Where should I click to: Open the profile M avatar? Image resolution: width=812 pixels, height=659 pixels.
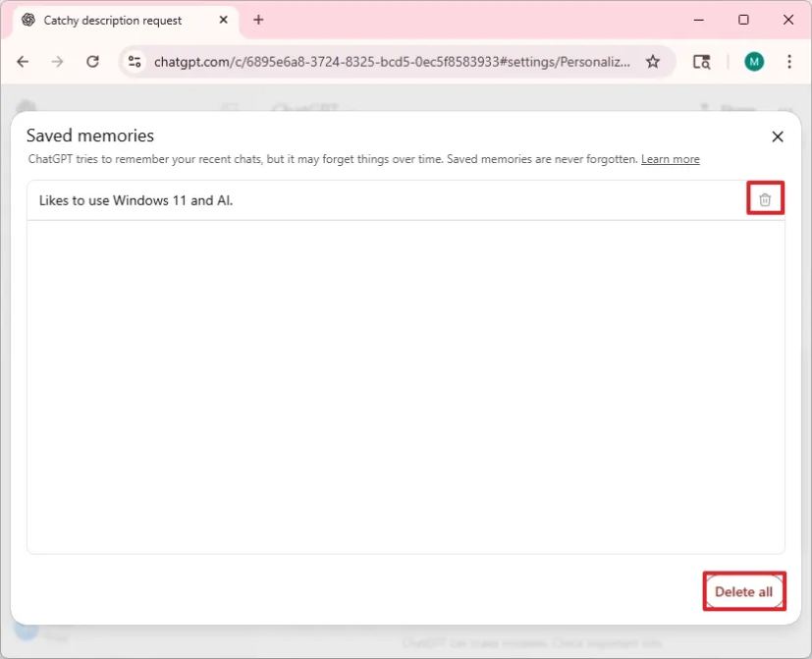(x=754, y=62)
